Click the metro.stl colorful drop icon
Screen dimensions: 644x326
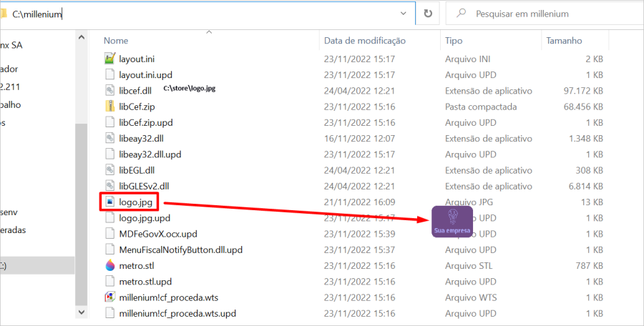109,265
